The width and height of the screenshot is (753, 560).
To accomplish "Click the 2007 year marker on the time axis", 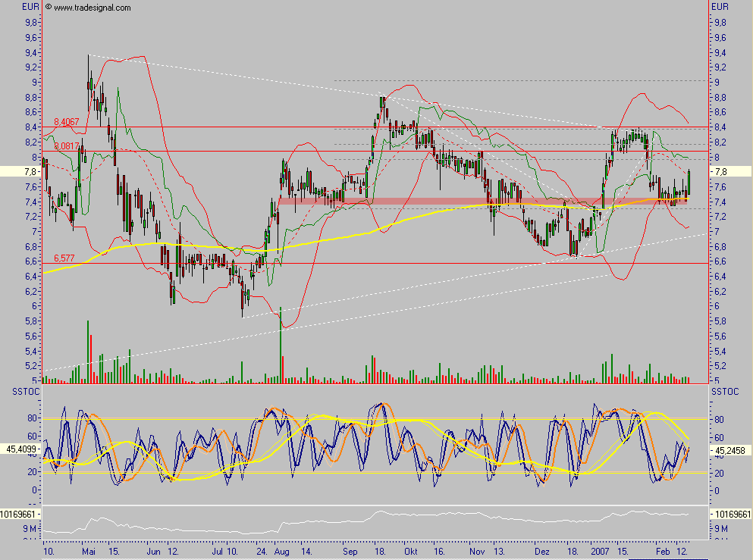I will point(600,553).
